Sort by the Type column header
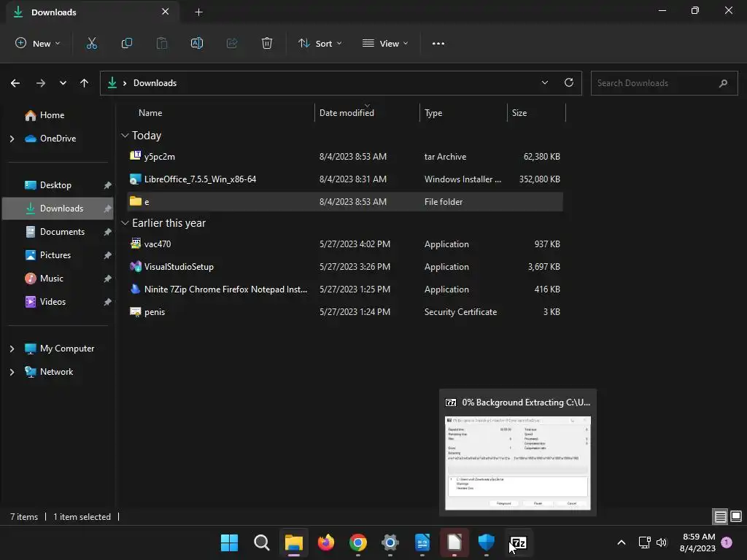 coord(433,113)
